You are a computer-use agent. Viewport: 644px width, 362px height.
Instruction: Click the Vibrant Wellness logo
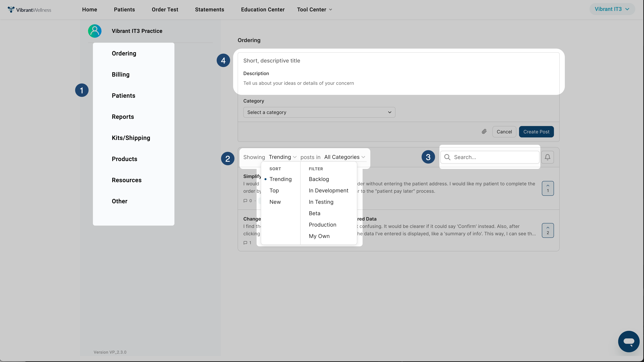click(29, 10)
